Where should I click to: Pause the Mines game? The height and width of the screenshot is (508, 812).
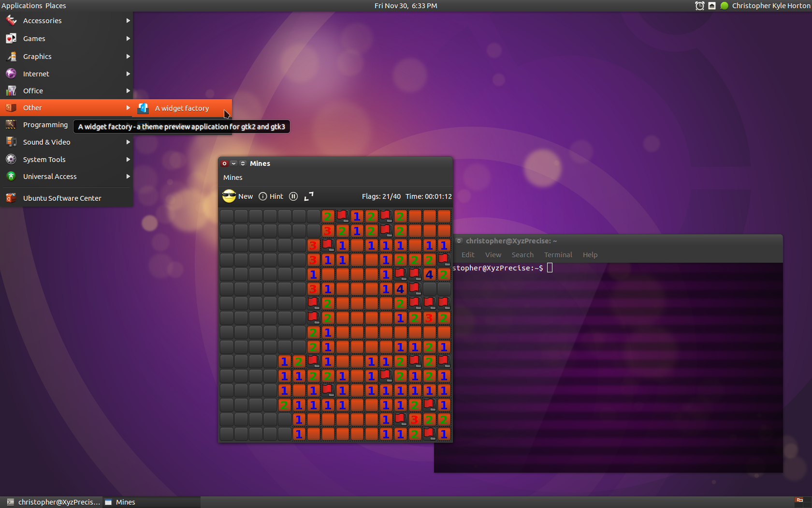pyautogui.click(x=293, y=196)
